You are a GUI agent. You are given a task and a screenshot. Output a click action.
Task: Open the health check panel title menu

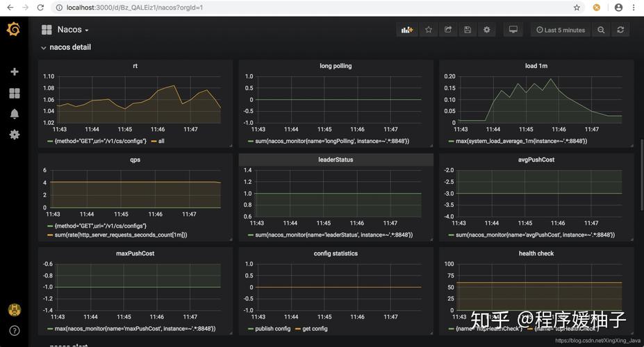(x=536, y=253)
